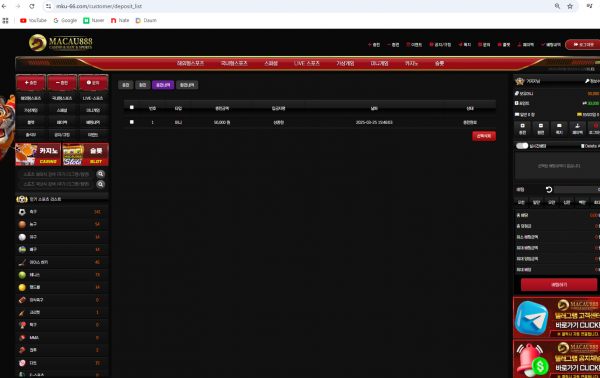Click the basketball sport icon in sidebar

coord(22,224)
